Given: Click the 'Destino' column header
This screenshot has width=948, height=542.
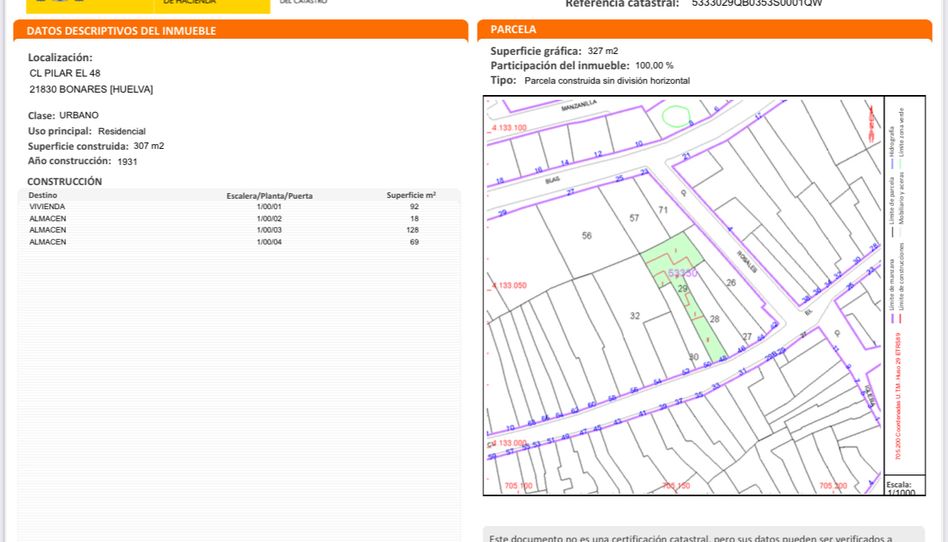Looking at the screenshot, I should [x=43, y=195].
